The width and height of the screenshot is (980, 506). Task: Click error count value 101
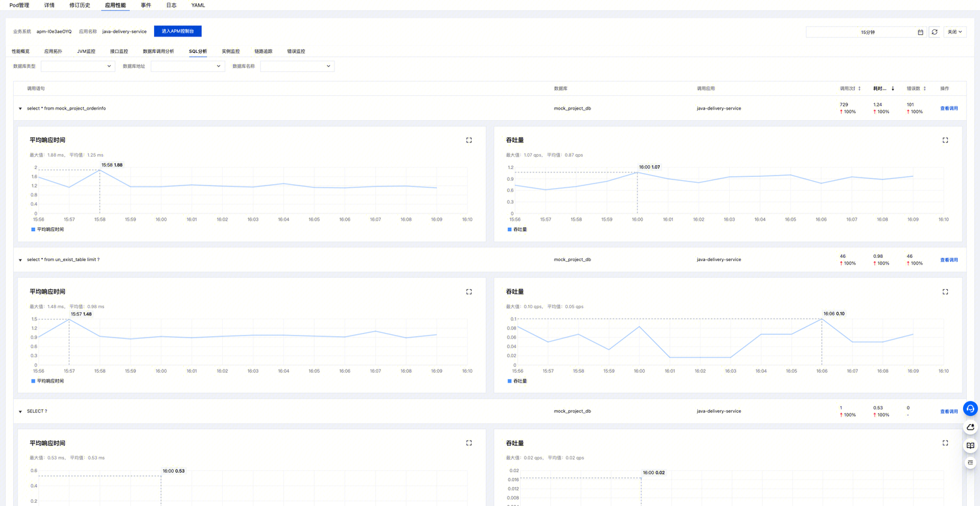click(910, 104)
